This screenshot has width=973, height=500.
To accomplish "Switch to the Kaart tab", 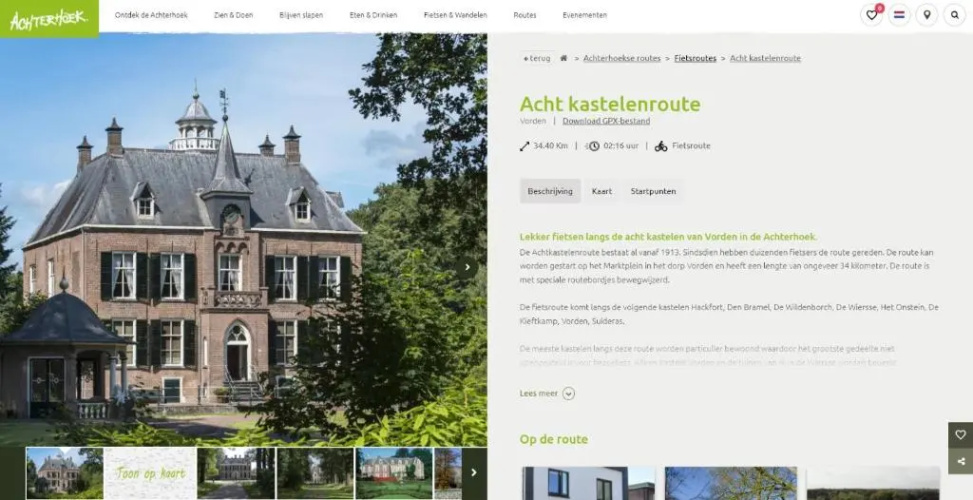I will coord(601,191).
